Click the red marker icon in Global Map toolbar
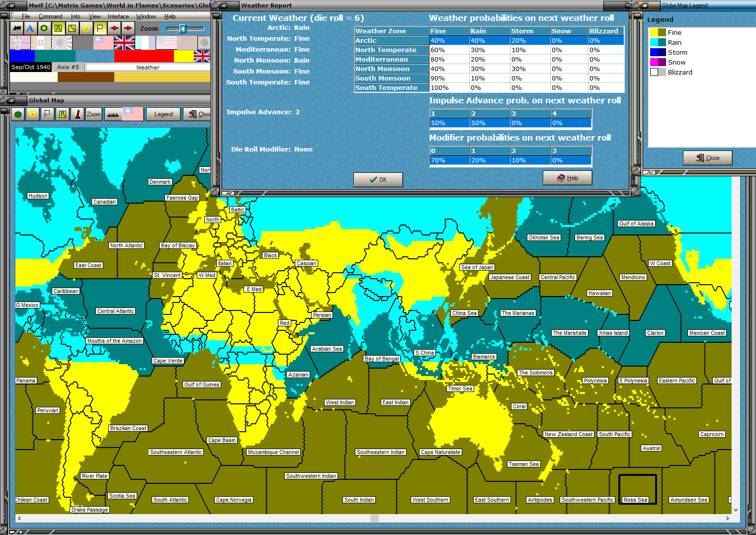756x535 pixels. 78,114
